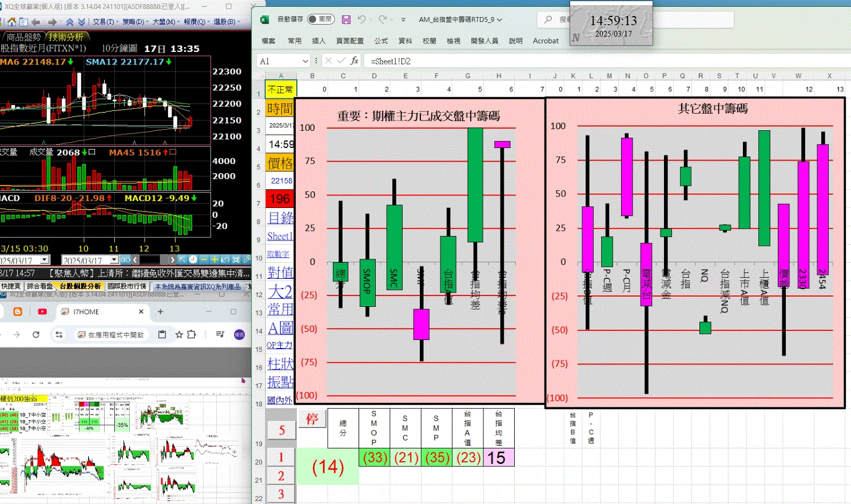The height and width of the screenshot is (504, 851).
Task: Click the chart undo/reset arrow icon
Action: (x=225, y=259)
